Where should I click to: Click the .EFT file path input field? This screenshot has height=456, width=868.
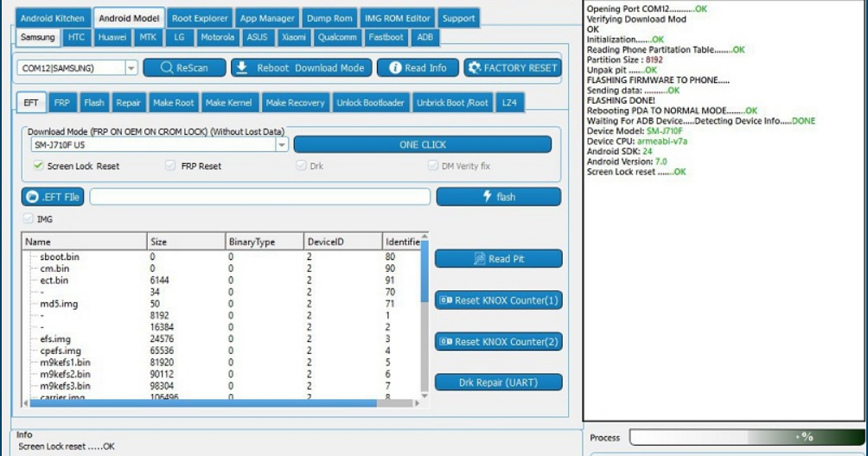point(260,197)
